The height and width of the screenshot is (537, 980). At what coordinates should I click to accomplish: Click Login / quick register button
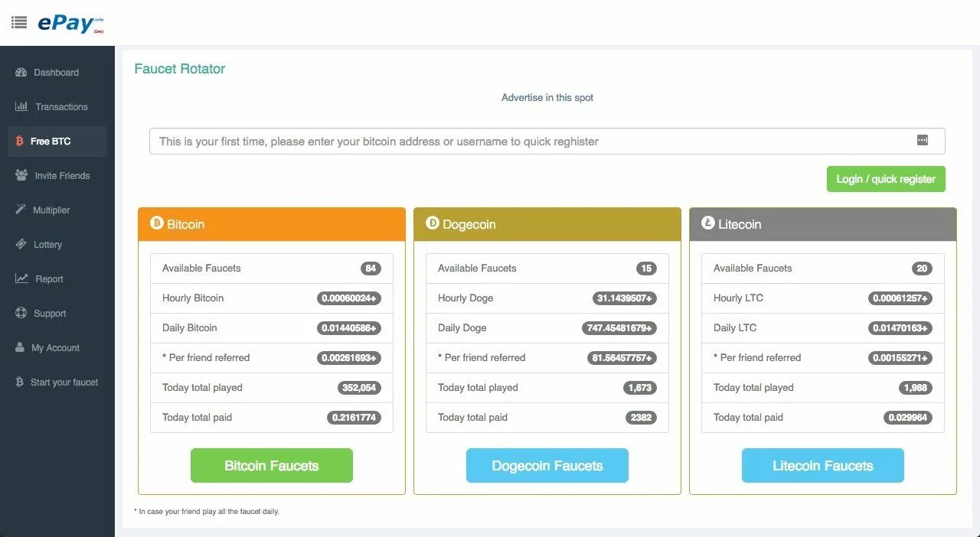click(886, 179)
